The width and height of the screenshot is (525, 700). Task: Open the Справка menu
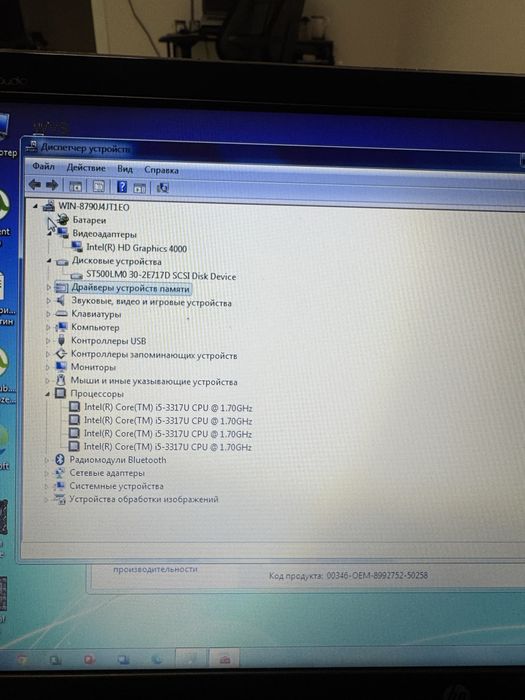pos(162,170)
